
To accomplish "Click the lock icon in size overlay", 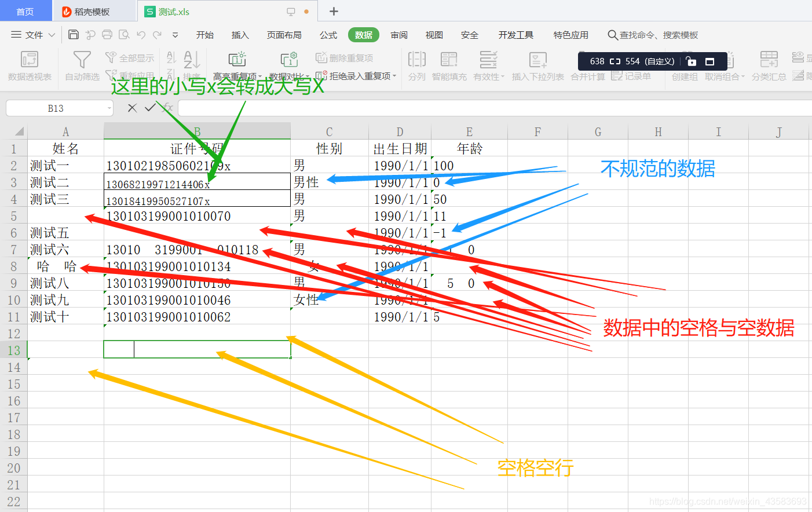I will [690, 61].
